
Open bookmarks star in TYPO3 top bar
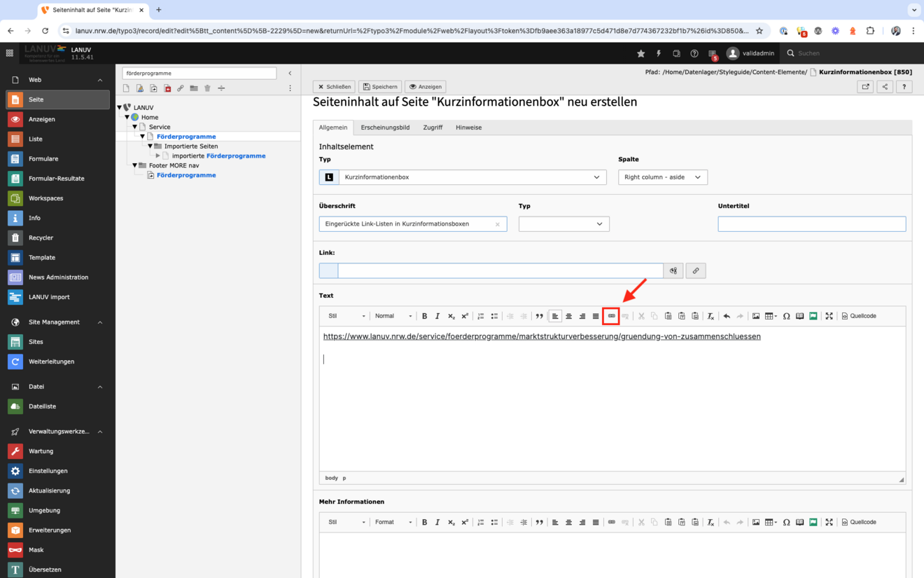[x=640, y=53]
